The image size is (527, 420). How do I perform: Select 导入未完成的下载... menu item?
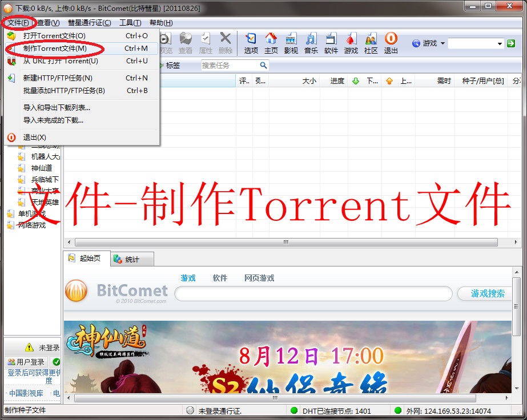tap(82, 120)
